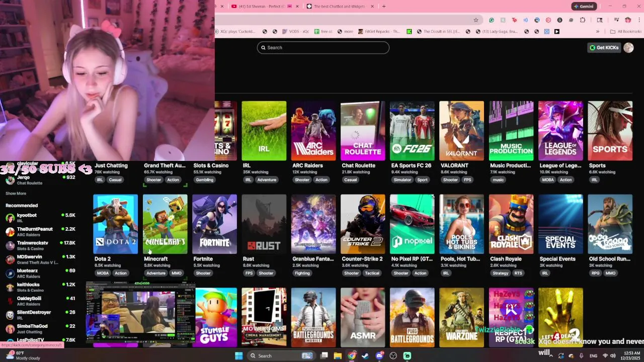Open the Clash Royale category cover
This screenshot has width=644, height=362.
tap(511, 224)
